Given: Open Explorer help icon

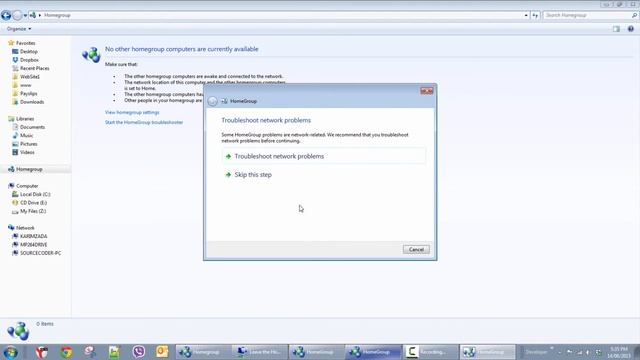Looking at the screenshot, I should point(631,29).
